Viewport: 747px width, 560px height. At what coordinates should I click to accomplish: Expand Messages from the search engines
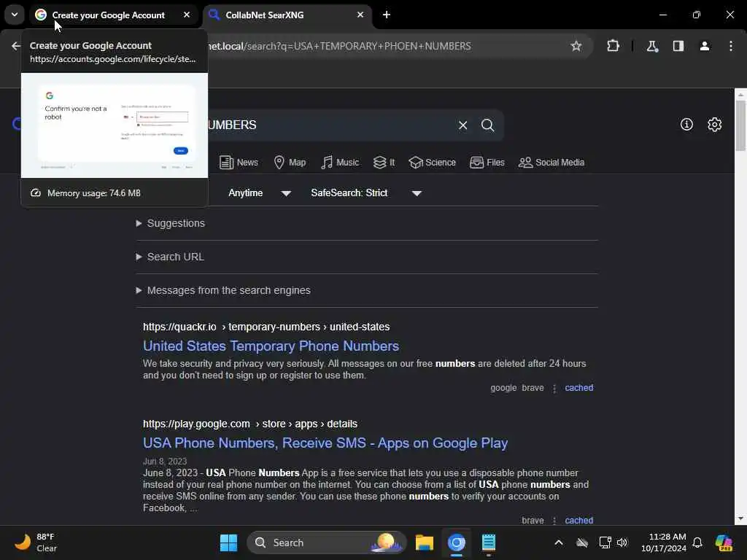pos(223,290)
